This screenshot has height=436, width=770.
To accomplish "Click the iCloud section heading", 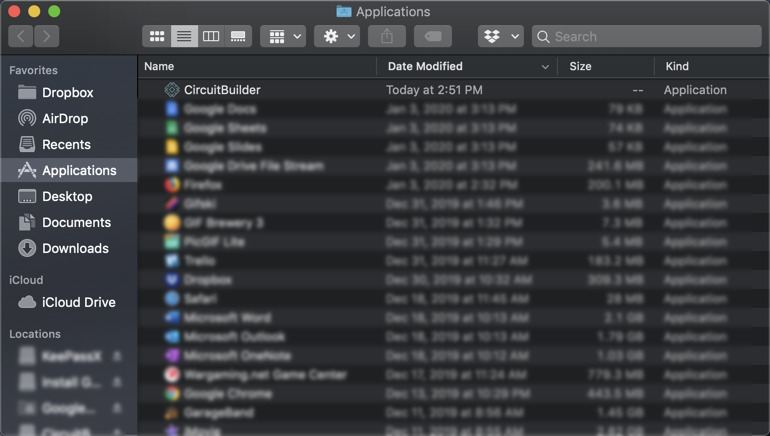I will pyautogui.click(x=26, y=280).
